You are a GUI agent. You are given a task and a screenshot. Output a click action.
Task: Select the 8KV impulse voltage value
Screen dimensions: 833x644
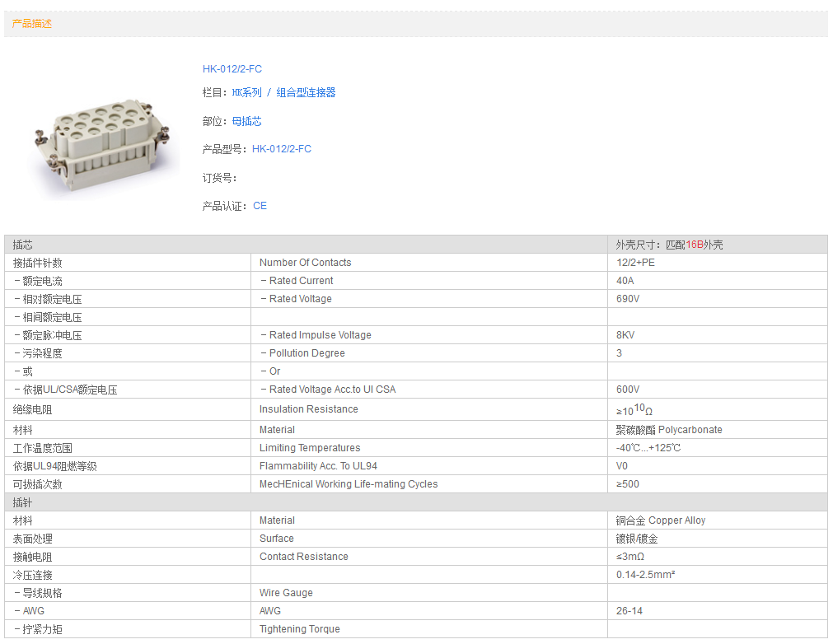[625, 335]
